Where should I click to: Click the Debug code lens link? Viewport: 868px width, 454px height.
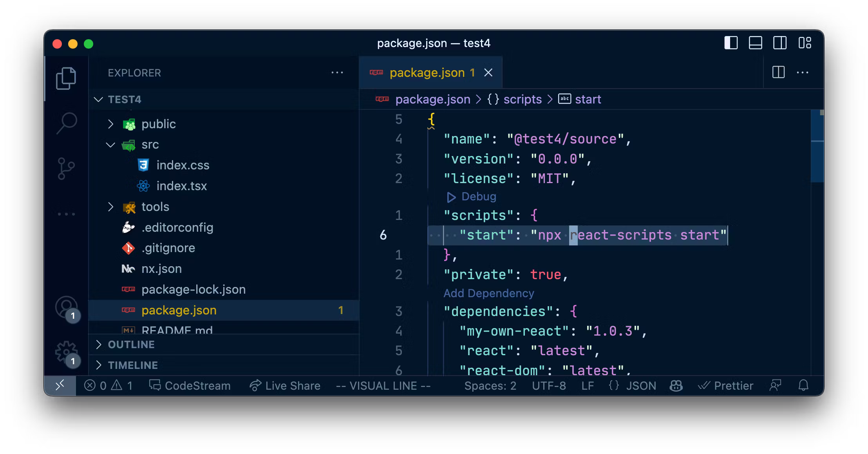pyautogui.click(x=478, y=196)
